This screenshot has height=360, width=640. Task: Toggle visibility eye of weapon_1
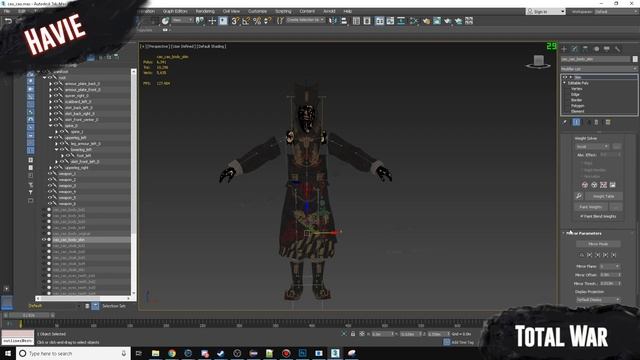(50, 173)
